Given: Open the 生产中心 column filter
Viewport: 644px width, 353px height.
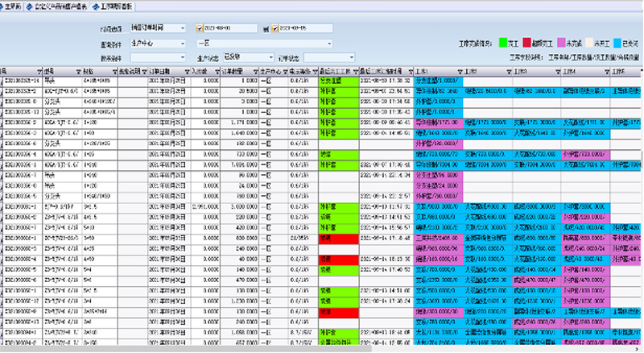Looking at the screenshot, I should pyautogui.click(x=286, y=72).
